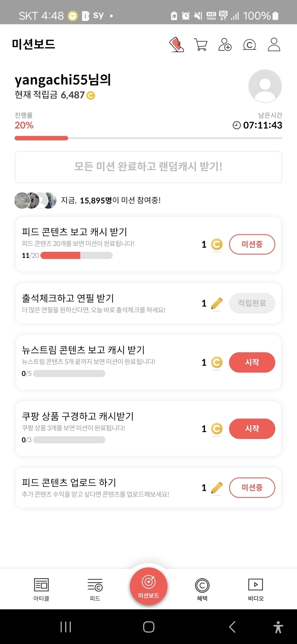Open the 비디오 tab

tap(256, 589)
